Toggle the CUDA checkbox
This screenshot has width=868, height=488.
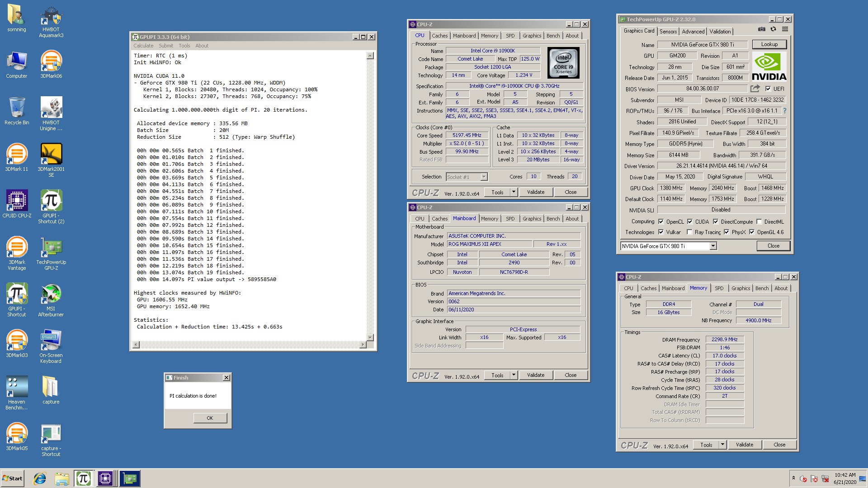[x=690, y=221]
